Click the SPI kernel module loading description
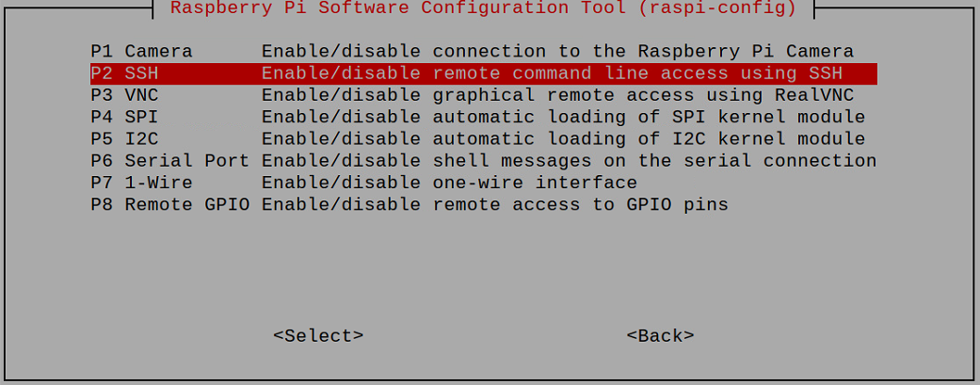 pyautogui.click(x=563, y=118)
